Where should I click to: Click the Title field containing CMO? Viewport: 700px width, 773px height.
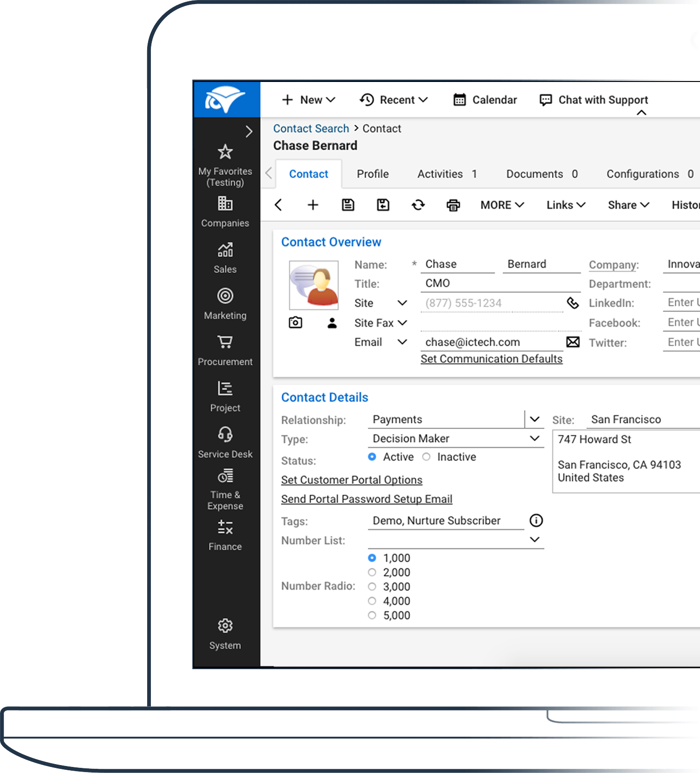point(500,283)
